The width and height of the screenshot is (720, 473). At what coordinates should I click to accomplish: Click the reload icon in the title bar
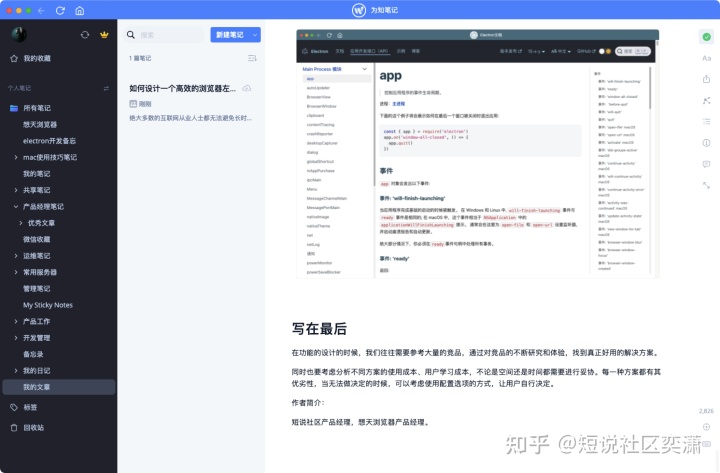(x=60, y=10)
